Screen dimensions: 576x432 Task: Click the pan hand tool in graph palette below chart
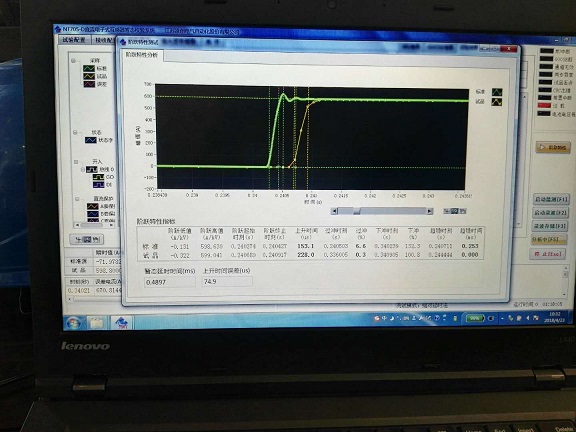462,211
